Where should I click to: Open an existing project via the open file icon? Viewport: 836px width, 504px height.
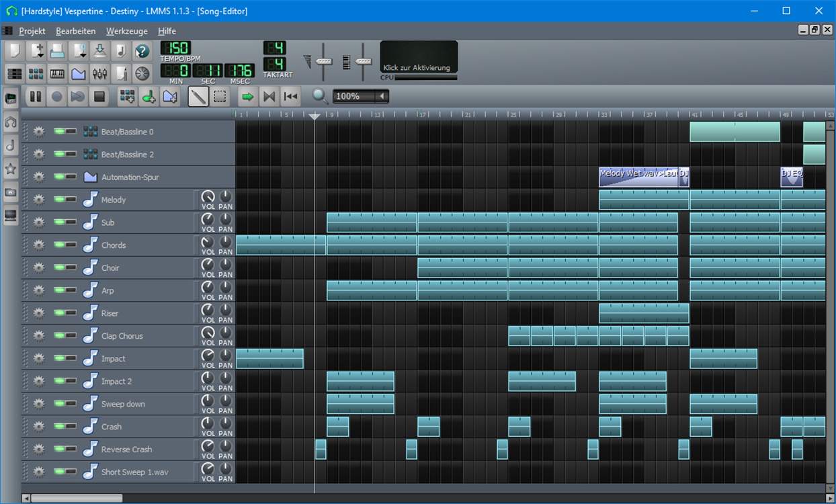click(57, 51)
